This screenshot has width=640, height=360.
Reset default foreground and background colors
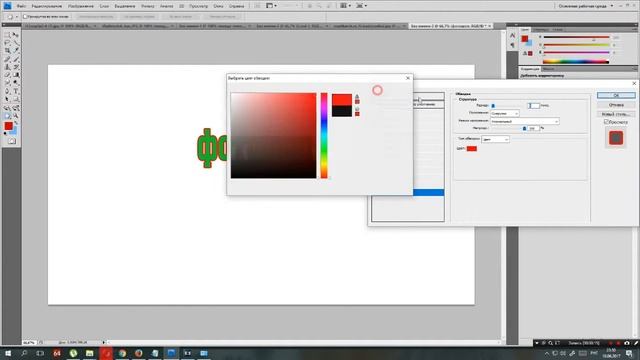pos(5,133)
